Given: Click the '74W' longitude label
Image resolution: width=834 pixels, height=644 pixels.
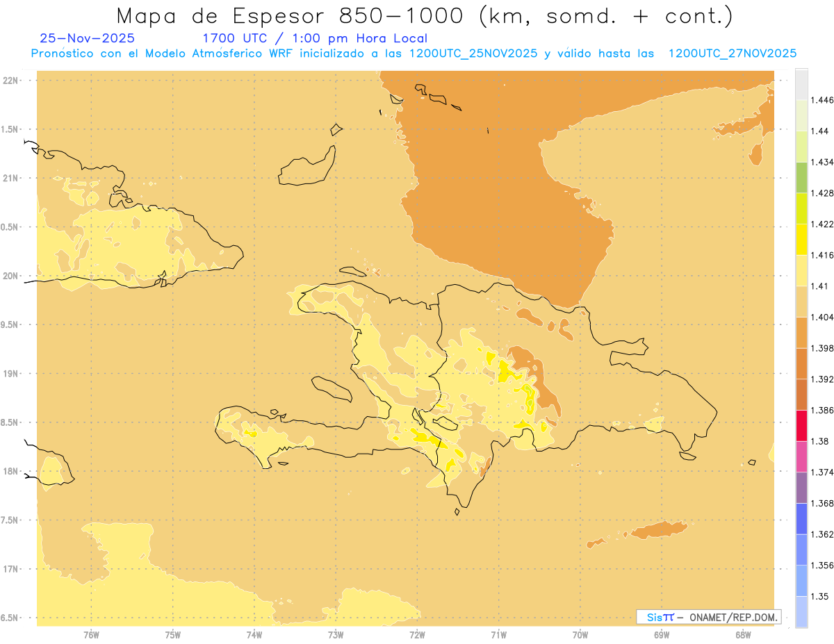Looking at the screenshot, I should point(254,635).
